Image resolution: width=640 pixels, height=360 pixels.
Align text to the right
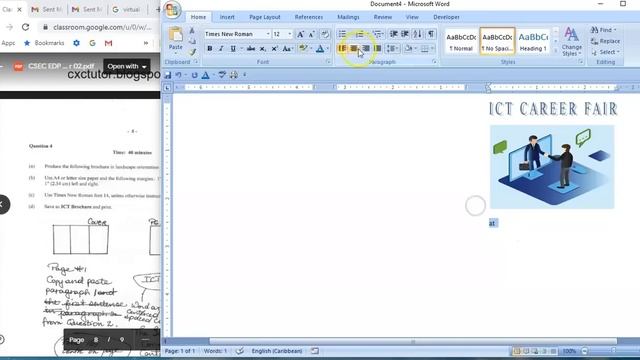366,49
